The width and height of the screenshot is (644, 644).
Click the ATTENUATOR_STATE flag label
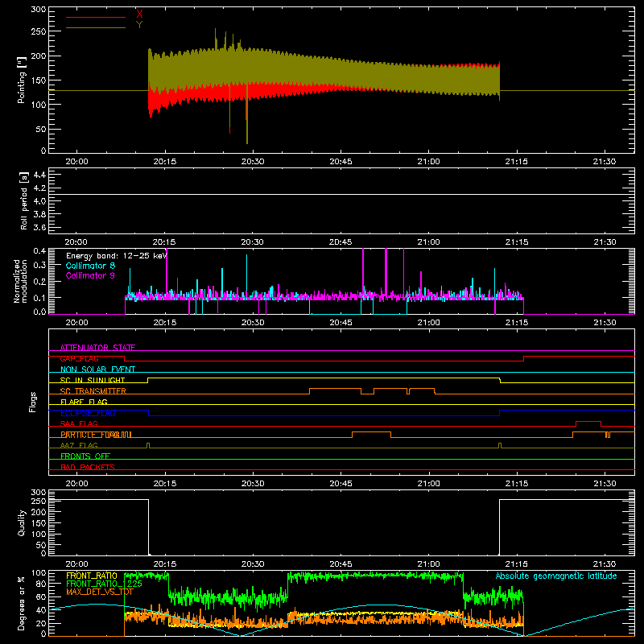pyautogui.click(x=97, y=348)
